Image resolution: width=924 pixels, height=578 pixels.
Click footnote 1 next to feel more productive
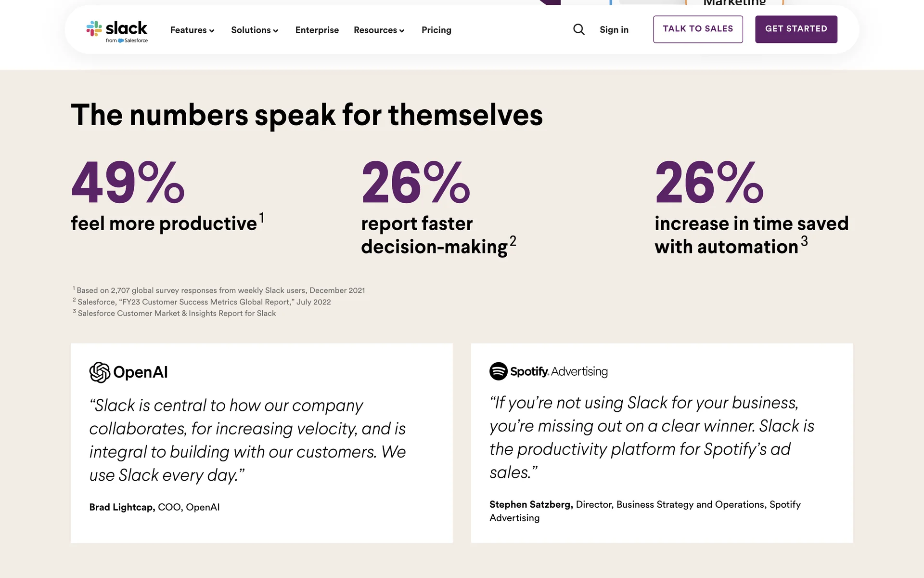coord(262,218)
